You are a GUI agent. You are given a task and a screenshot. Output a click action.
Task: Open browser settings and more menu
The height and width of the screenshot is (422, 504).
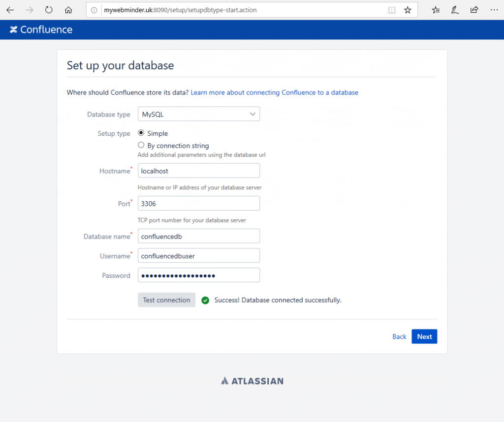[494, 10]
